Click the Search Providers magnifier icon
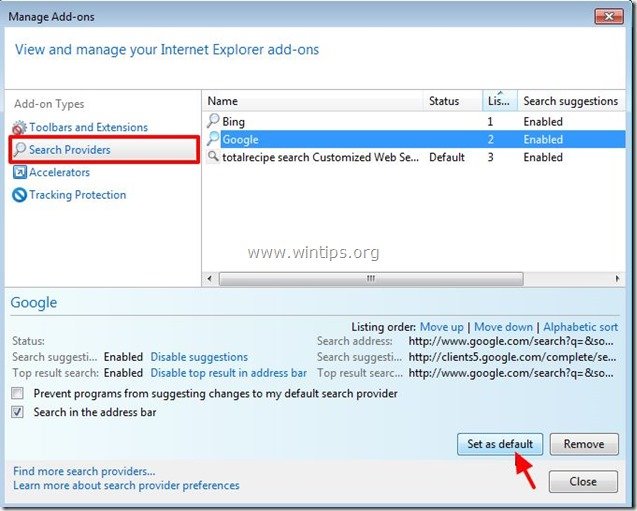637x511 pixels. coord(20,149)
